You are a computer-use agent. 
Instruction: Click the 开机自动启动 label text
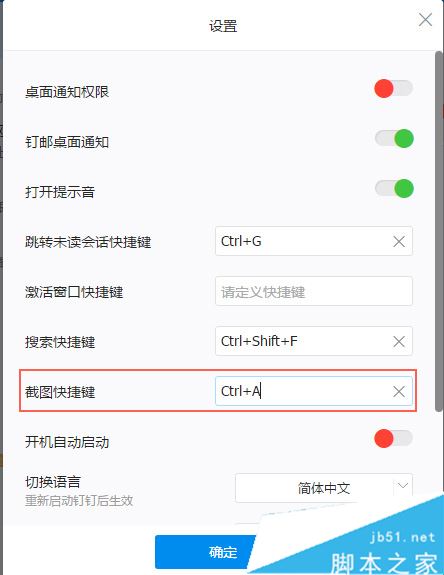[x=67, y=442]
